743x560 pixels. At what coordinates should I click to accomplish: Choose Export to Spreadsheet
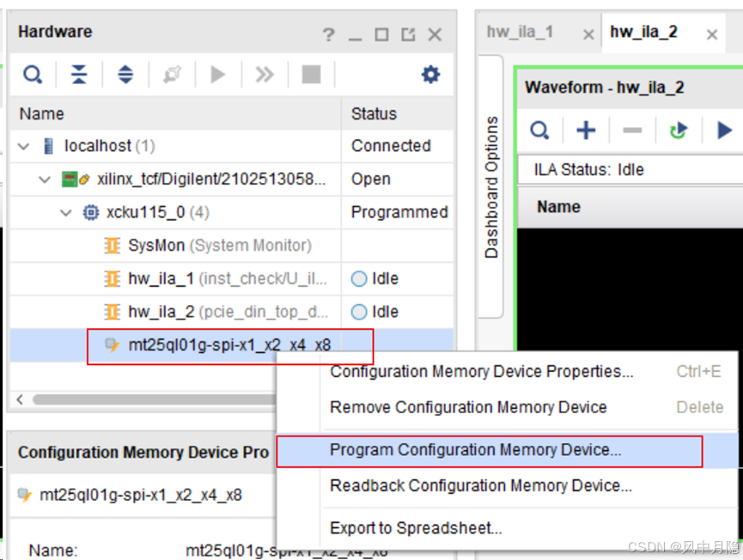pyautogui.click(x=507, y=527)
